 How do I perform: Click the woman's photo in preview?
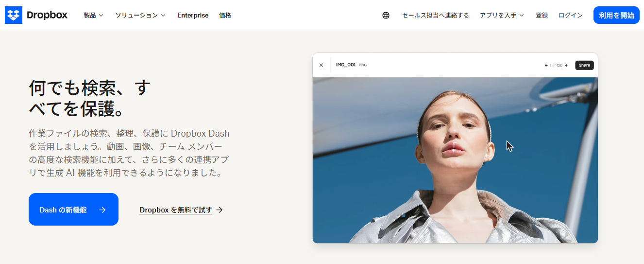click(x=455, y=160)
